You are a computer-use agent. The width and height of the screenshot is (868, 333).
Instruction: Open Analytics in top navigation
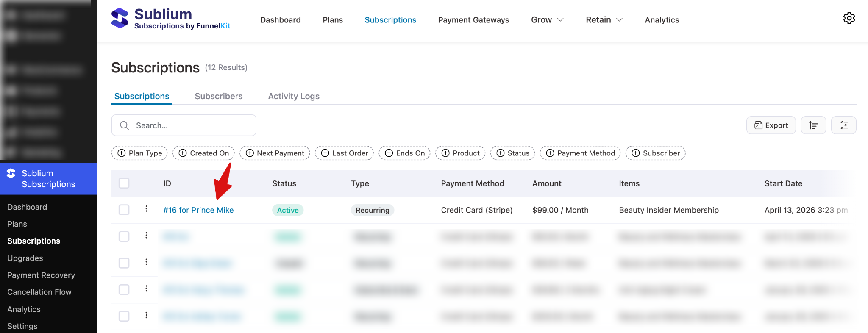[x=662, y=20]
